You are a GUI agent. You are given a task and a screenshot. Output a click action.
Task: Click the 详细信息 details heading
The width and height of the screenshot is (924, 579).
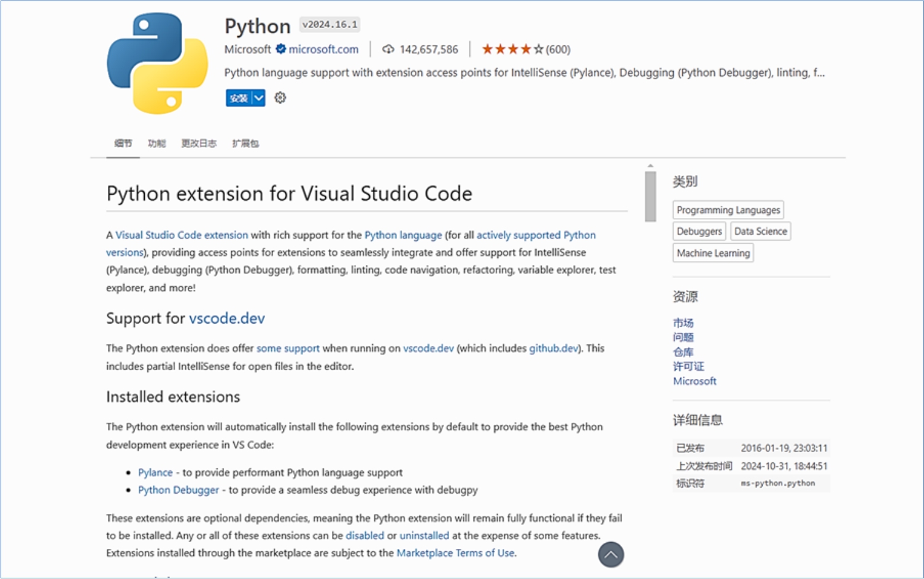[698, 420]
